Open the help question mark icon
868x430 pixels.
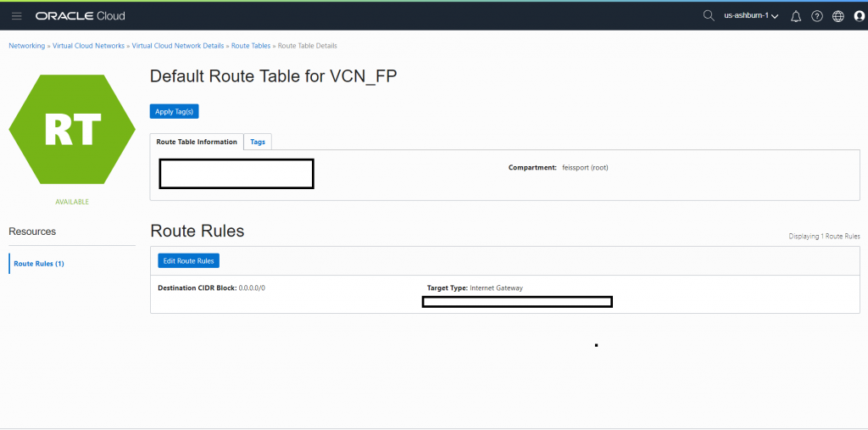point(817,16)
